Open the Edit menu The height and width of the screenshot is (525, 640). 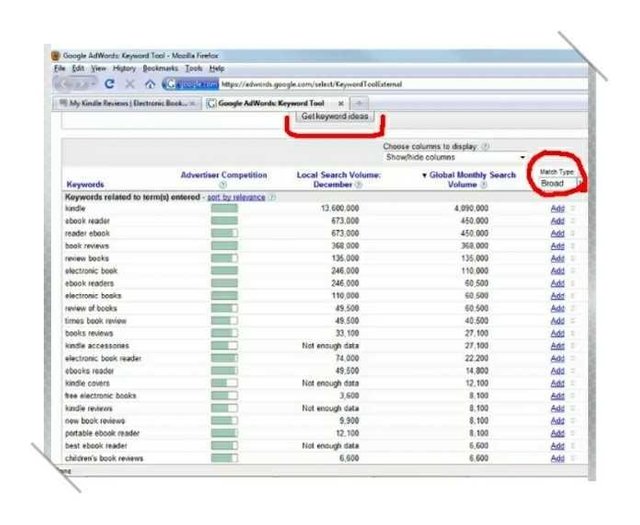tap(78, 68)
